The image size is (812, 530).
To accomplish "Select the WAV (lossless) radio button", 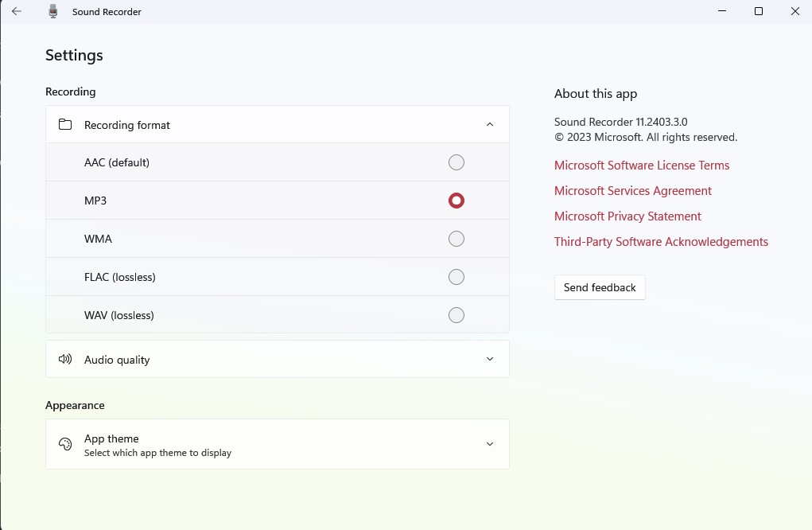I will (x=457, y=315).
